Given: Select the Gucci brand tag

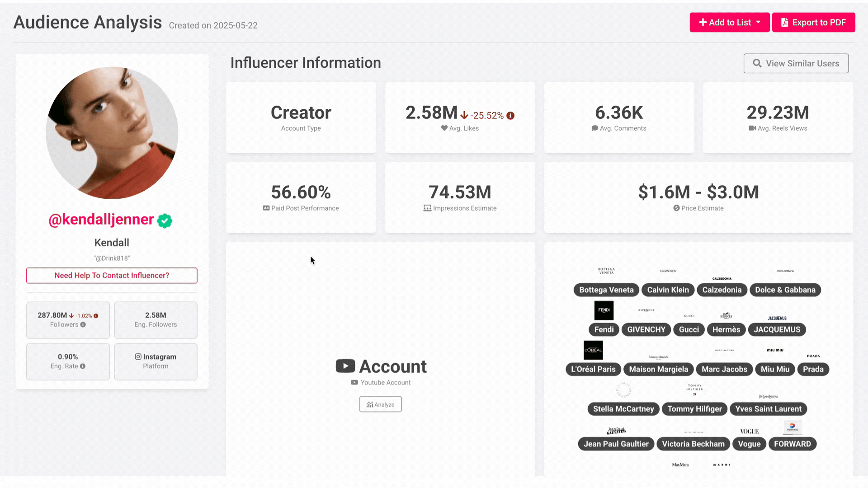Looking at the screenshot, I should point(689,330).
